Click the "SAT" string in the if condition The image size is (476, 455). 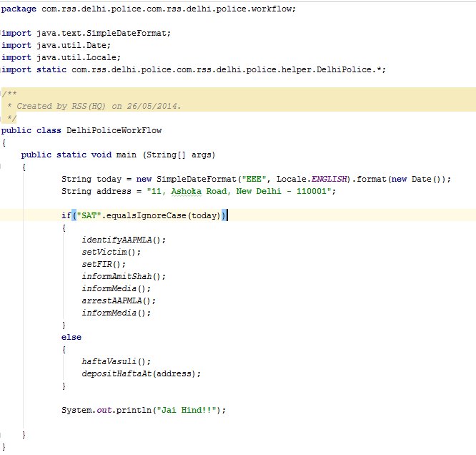click(x=89, y=215)
